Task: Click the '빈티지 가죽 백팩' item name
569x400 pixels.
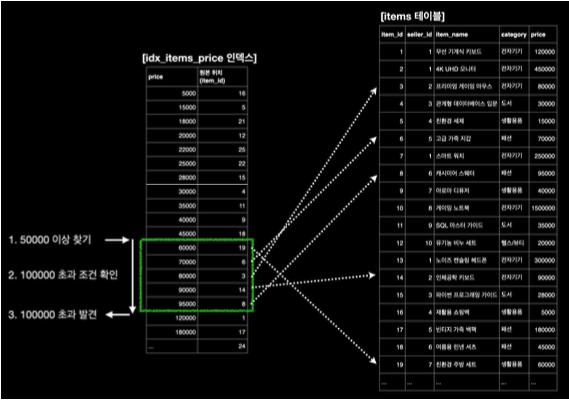Action: click(x=456, y=330)
